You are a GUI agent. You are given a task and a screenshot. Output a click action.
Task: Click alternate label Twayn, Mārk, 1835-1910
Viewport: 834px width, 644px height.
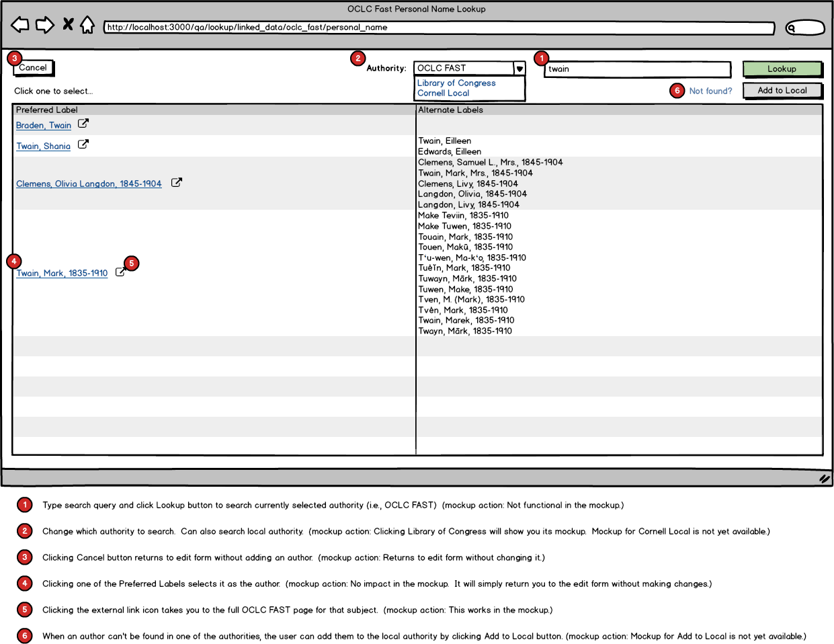click(465, 331)
